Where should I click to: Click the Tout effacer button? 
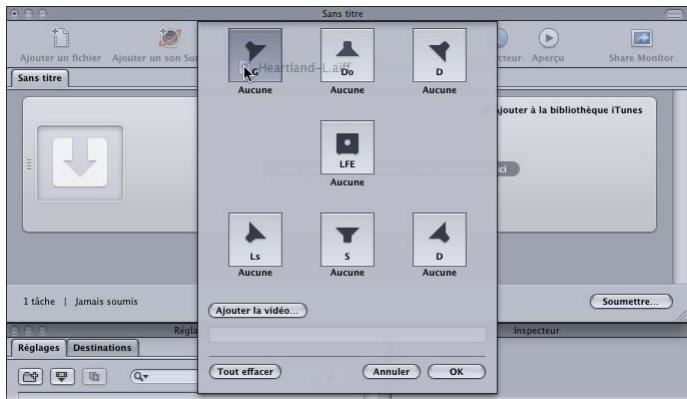coord(245,372)
